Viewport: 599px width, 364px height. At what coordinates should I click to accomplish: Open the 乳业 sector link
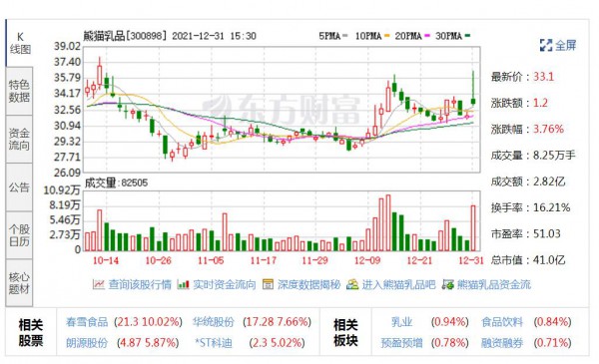point(401,322)
